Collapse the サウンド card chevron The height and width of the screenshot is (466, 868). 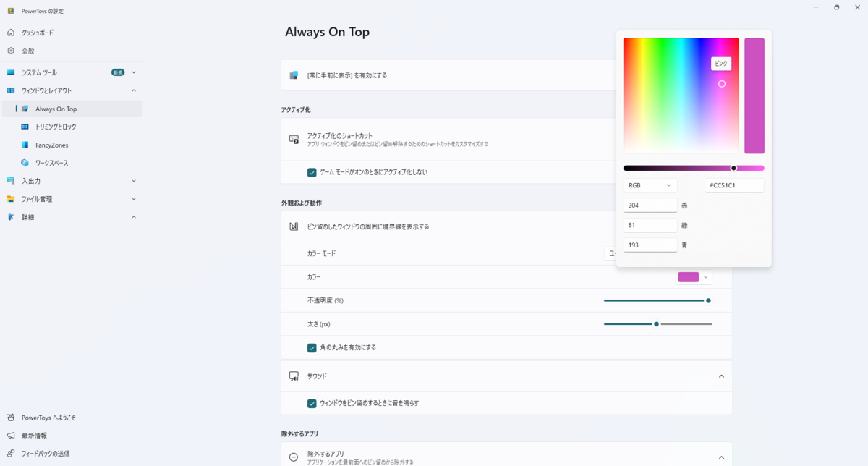pos(721,376)
